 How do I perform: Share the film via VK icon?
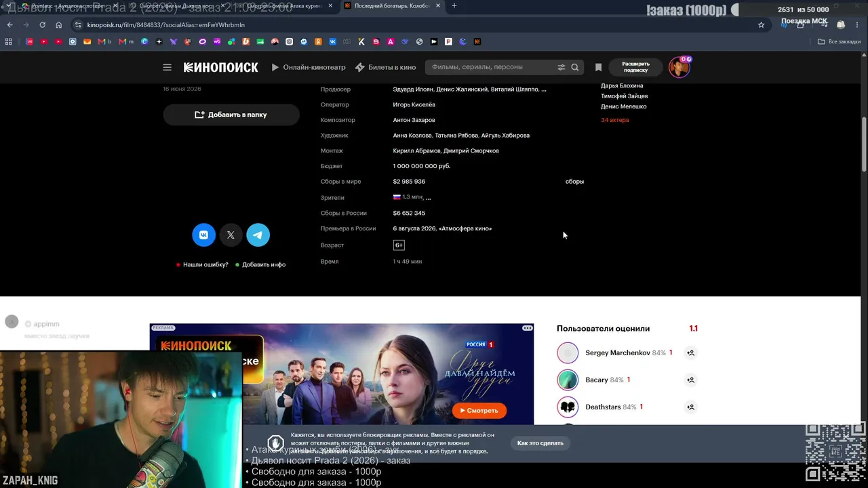[204, 235]
